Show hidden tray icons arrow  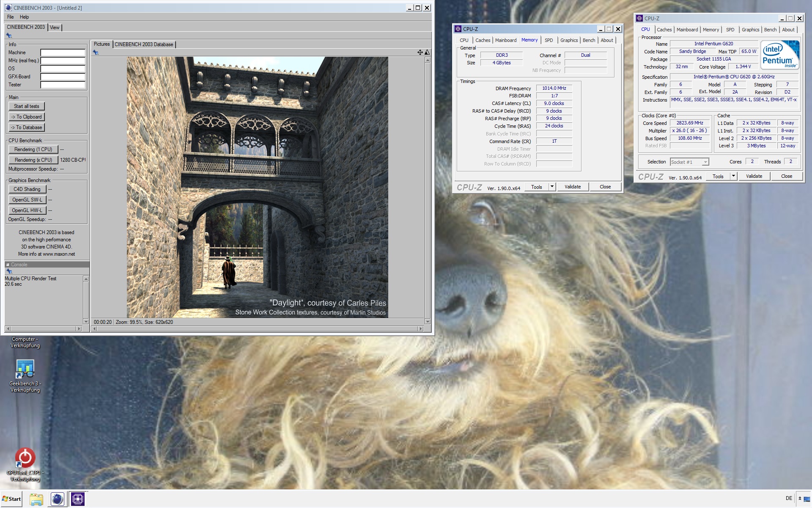(x=800, y=499)
